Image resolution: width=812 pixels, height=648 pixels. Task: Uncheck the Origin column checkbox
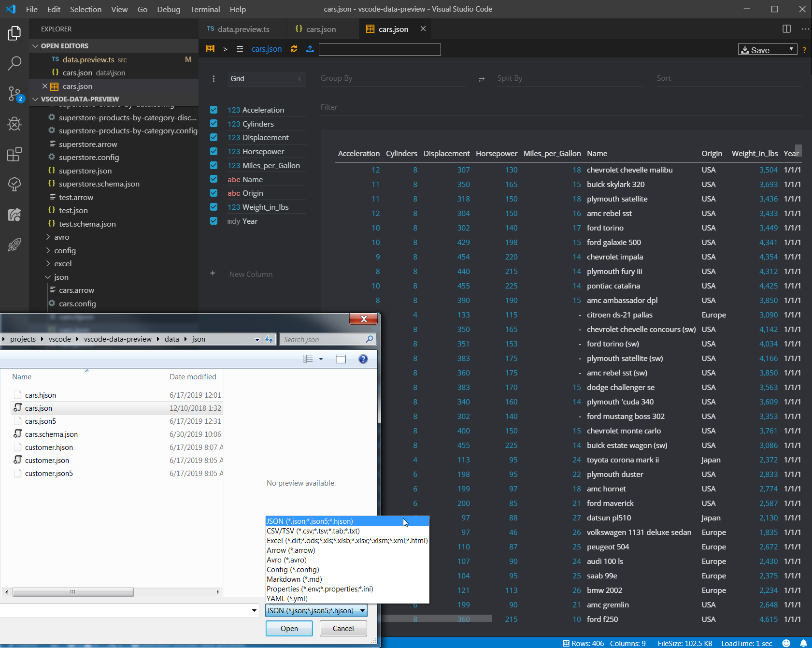pyautogui.click(x=214, y=193)
